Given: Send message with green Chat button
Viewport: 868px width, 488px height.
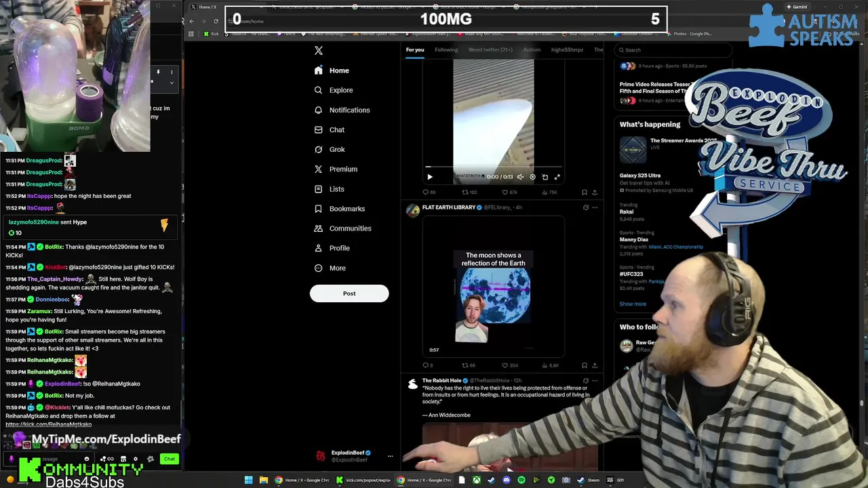Looking at the screenshot, I should [170, 460].
